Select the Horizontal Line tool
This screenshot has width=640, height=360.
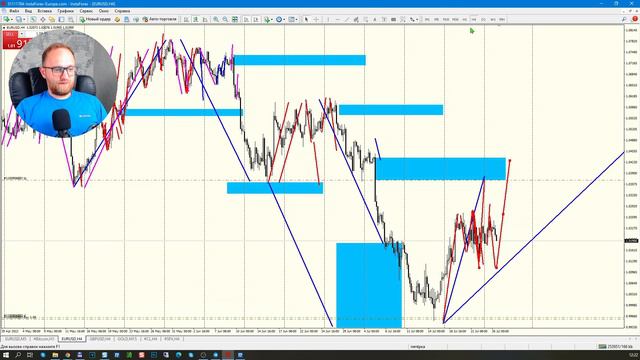coord(338,19)
